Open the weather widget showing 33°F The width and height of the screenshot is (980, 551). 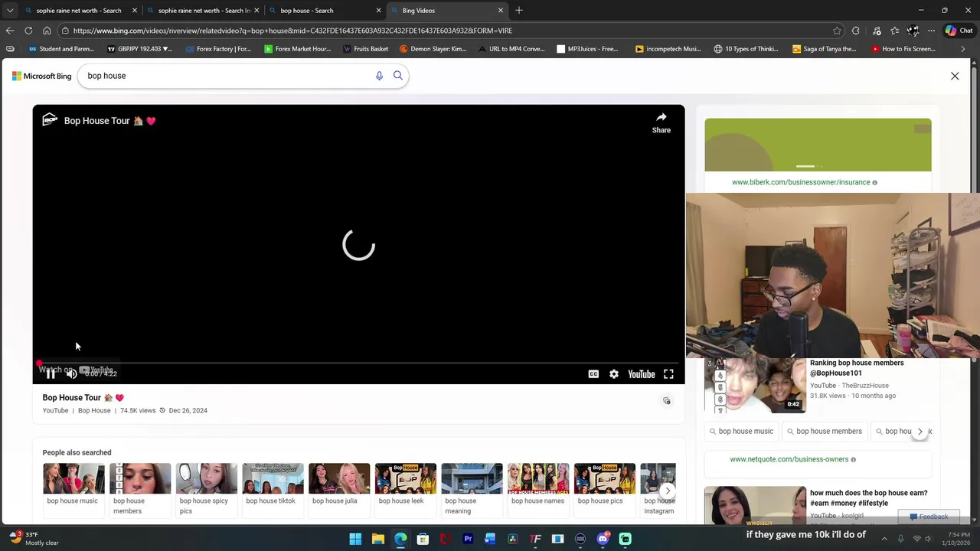(34, 539)
